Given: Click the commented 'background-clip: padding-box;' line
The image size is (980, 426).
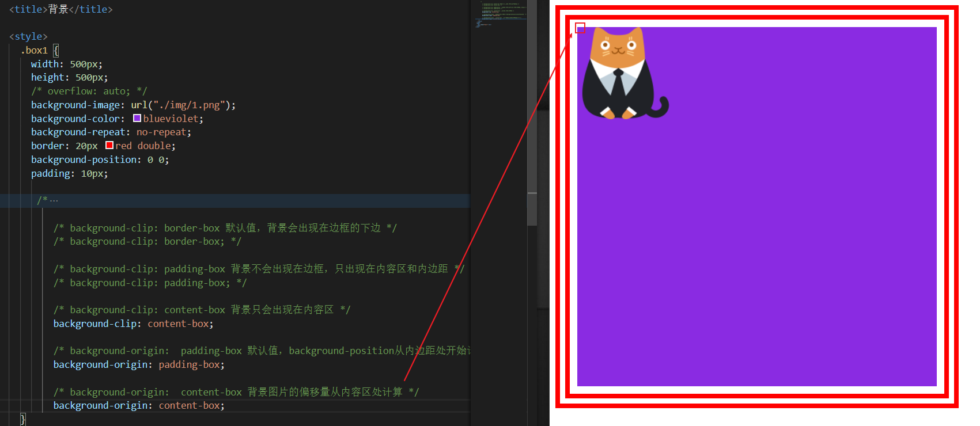Looking at the screenshot, I should click(x=150, y=283).
